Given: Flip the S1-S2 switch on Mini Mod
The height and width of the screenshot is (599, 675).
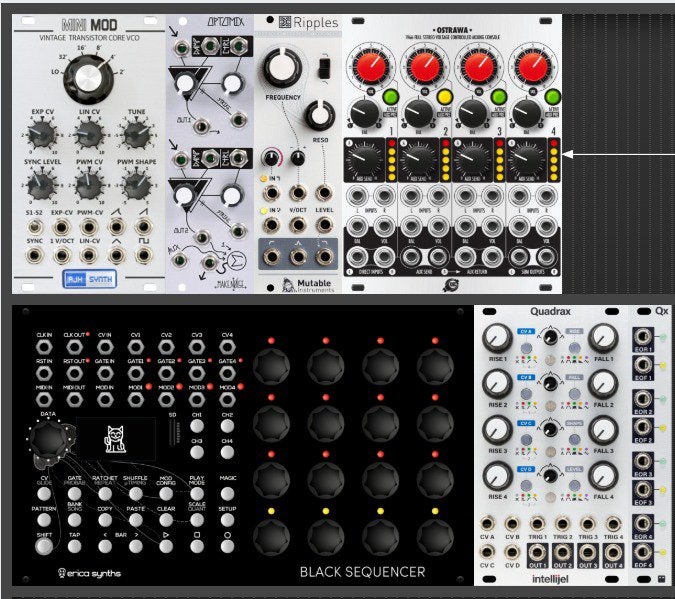Looking at the screenshot, I should (x=34, y=227).
